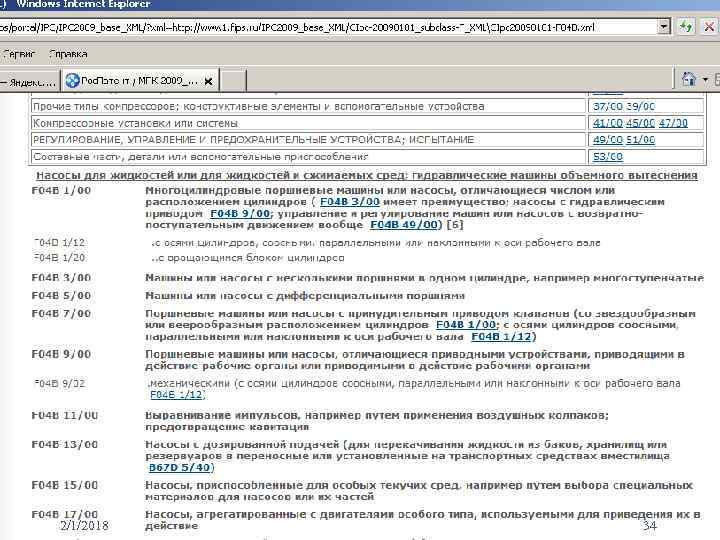
Task: Click the F04B 11/00 classification code
Action: tap(65, 416)
